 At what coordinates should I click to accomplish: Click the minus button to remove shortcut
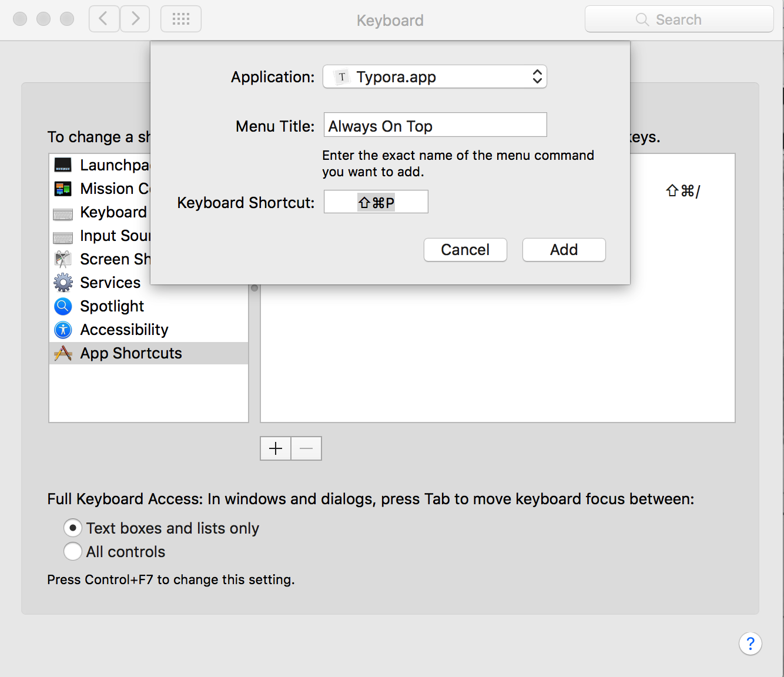point(306,449)
